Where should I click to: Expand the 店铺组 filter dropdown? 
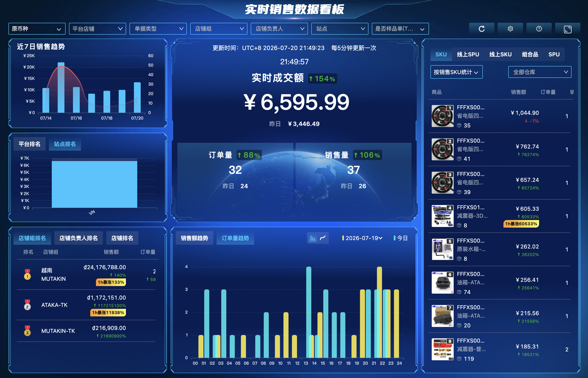tap(219, 29)
